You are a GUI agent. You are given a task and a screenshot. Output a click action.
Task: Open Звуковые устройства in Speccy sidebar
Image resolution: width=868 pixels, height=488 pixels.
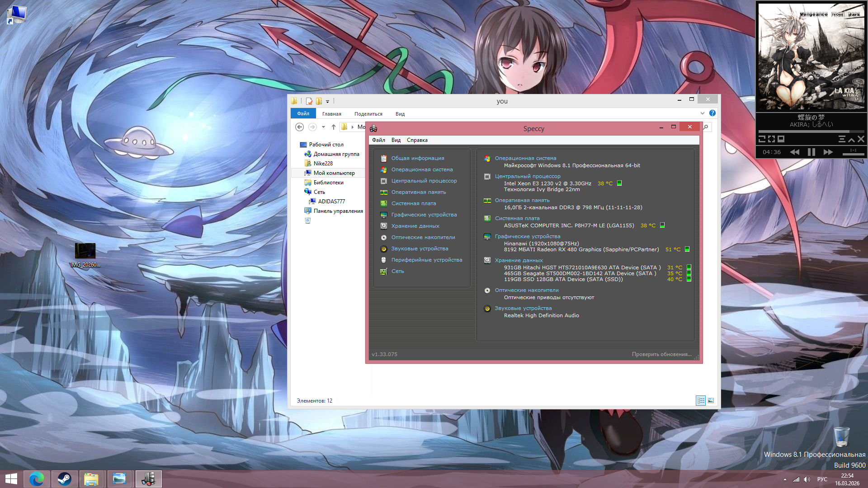[x=420, y=249]
